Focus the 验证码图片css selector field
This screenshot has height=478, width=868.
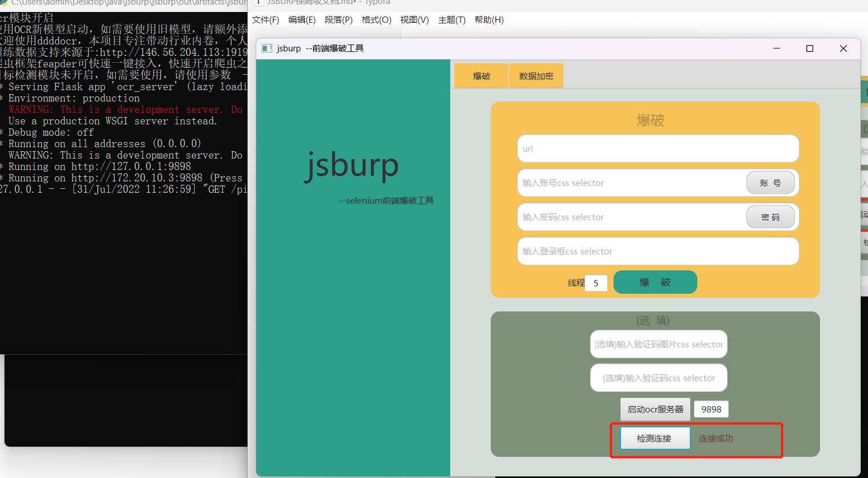click(659, 344)
